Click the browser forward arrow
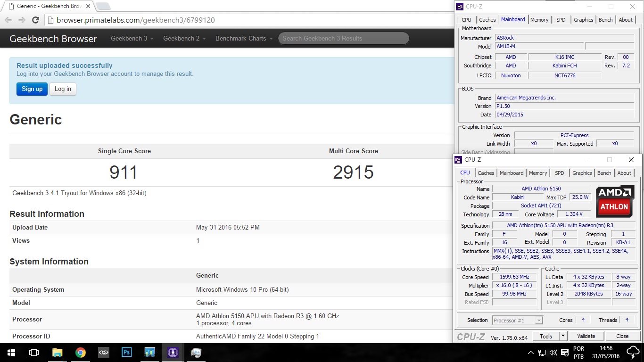Image resolution: width=644 pixels, height=362 pixels. tap(22, 20)
